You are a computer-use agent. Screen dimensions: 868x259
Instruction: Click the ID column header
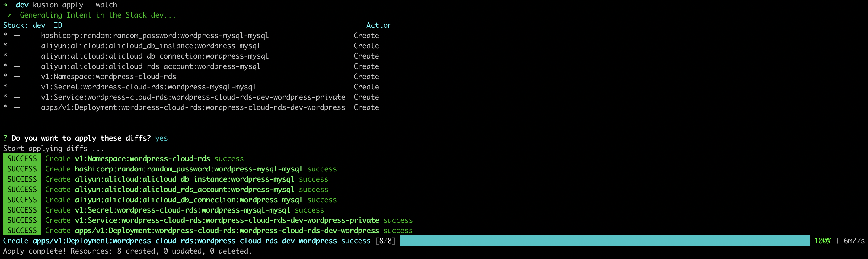pyautogui.click(x=58, y=25)
